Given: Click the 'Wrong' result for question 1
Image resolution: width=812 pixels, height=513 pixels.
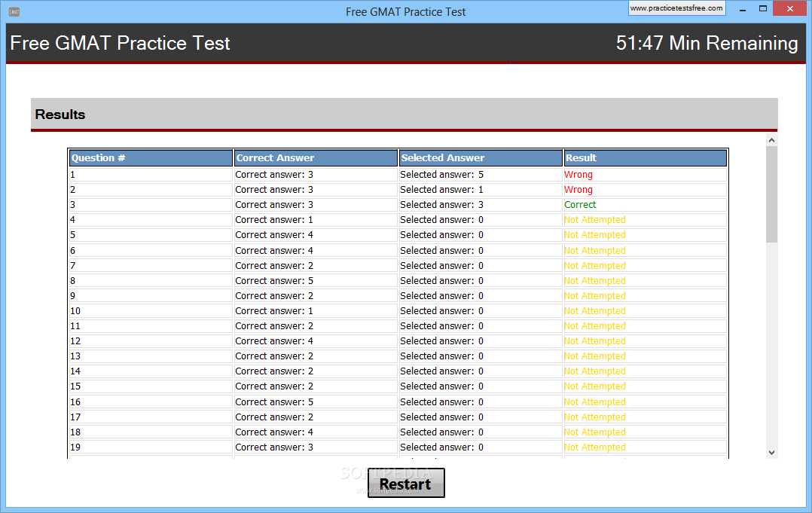Looking at the screenshot, I should pyautogui.click(x=578, y=175).
